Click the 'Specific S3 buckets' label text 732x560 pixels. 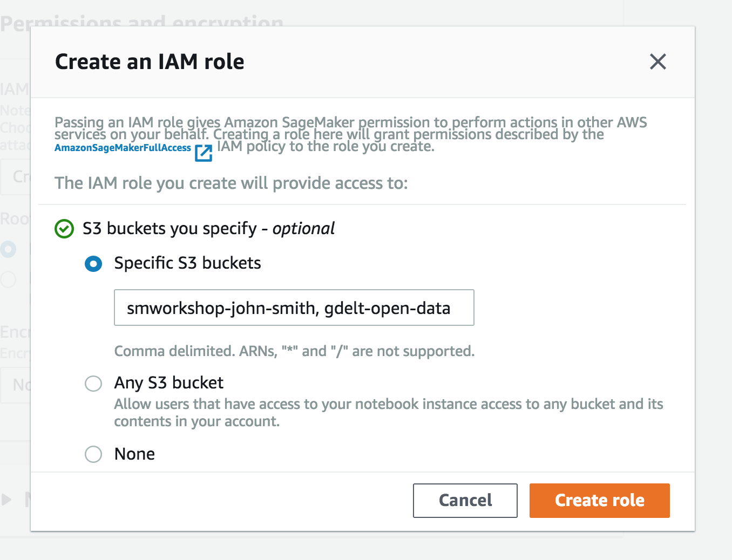pyautogui.click(x=187, y=263)
